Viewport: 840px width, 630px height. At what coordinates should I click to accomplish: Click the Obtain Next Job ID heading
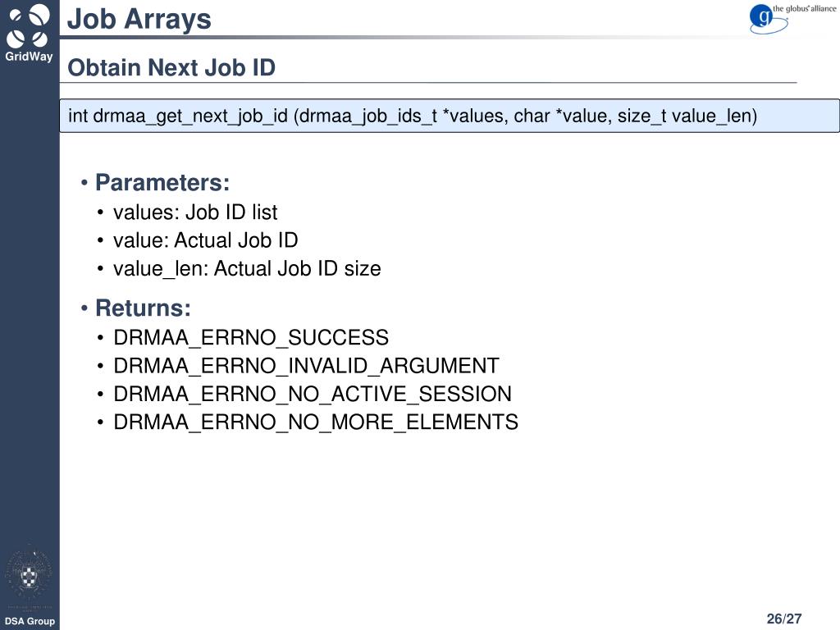point(171,68)
